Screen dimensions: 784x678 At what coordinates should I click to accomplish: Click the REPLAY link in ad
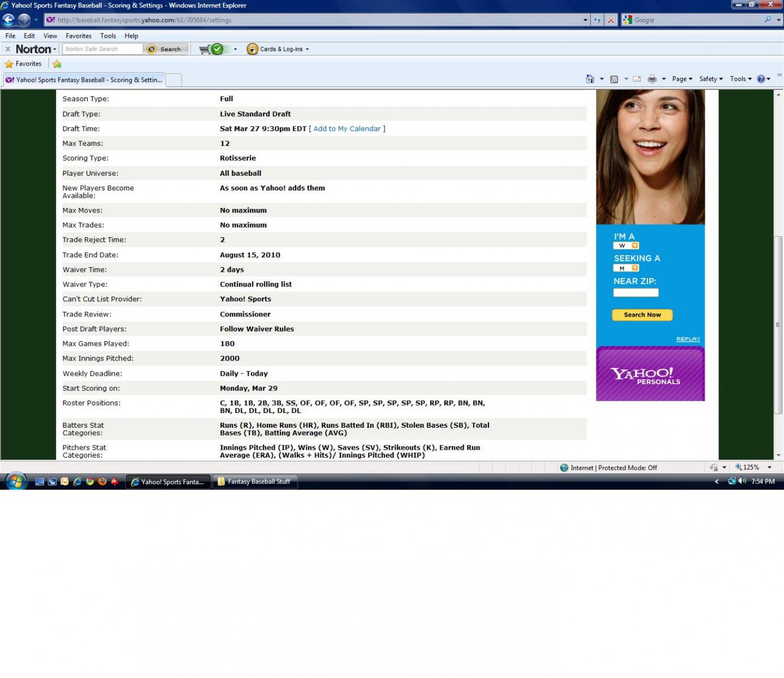pos(688,339)
